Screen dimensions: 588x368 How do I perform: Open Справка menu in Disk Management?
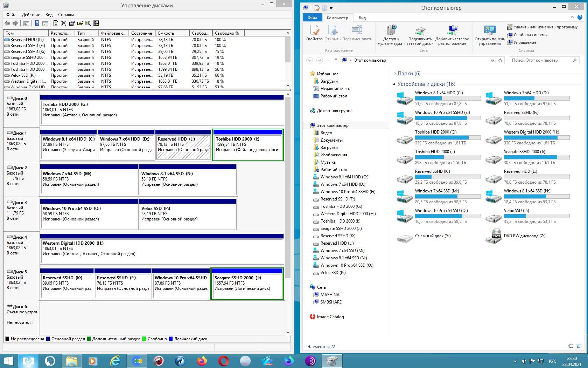point(66,15)
